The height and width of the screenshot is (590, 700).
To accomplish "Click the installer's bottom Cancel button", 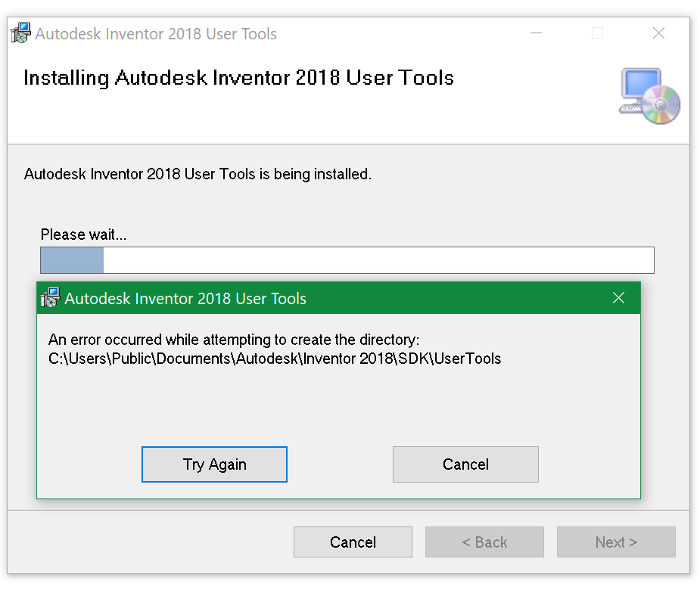I will (353, 542).
